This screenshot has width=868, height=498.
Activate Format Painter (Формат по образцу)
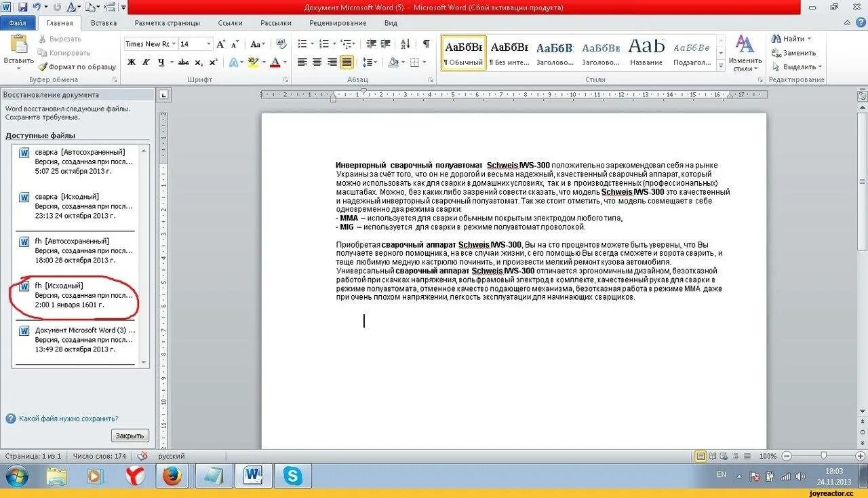[77, 66]
